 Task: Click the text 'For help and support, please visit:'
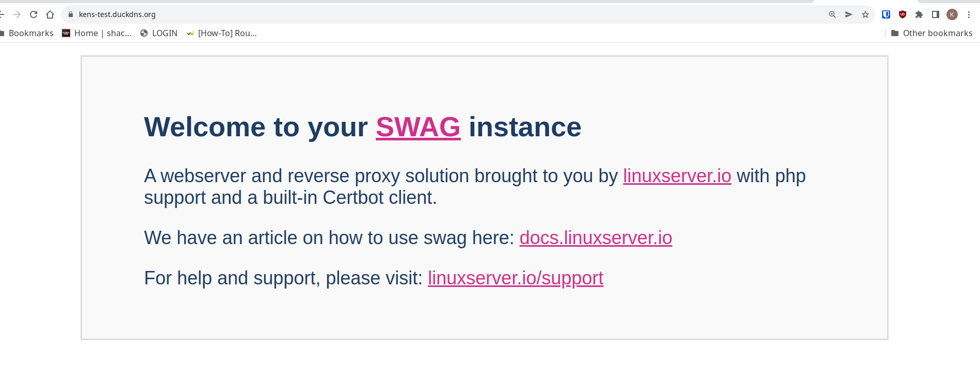tap(283, 278)
